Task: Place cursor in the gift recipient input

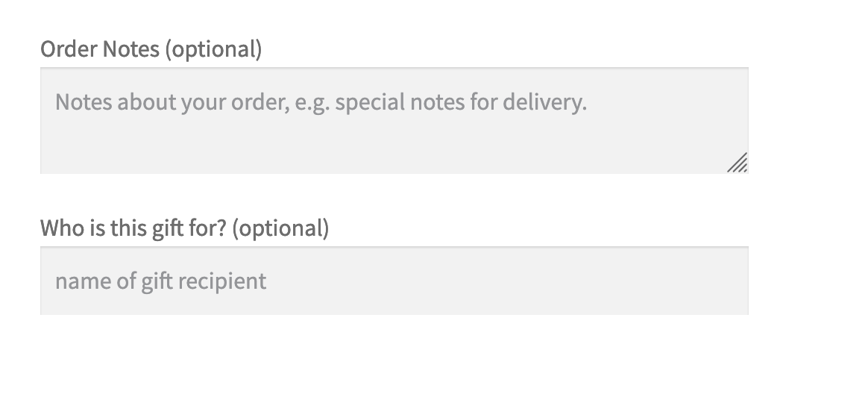Action: click(x=394, y=281)
